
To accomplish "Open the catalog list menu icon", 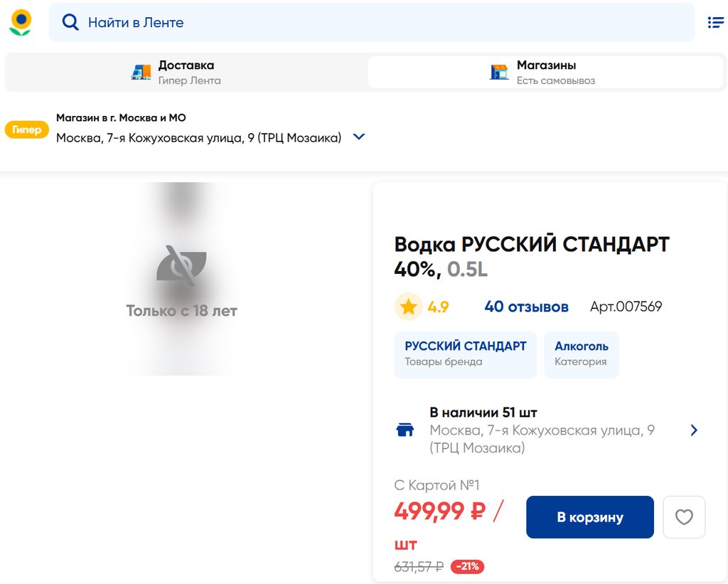I will 715,23.
